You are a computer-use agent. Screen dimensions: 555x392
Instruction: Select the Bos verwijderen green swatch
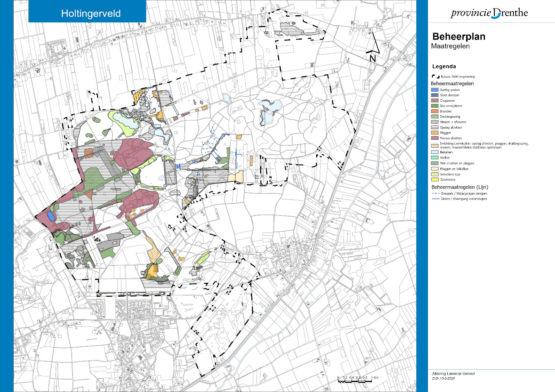435,106
